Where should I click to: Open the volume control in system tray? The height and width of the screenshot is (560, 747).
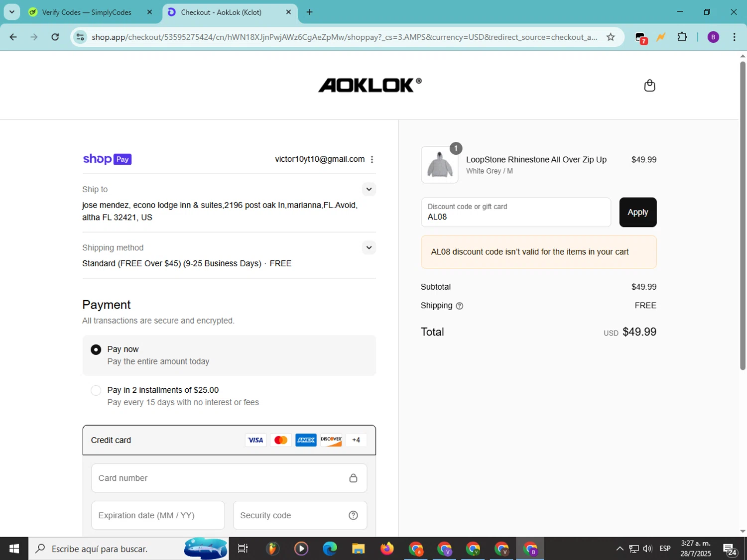click(647, 549)
